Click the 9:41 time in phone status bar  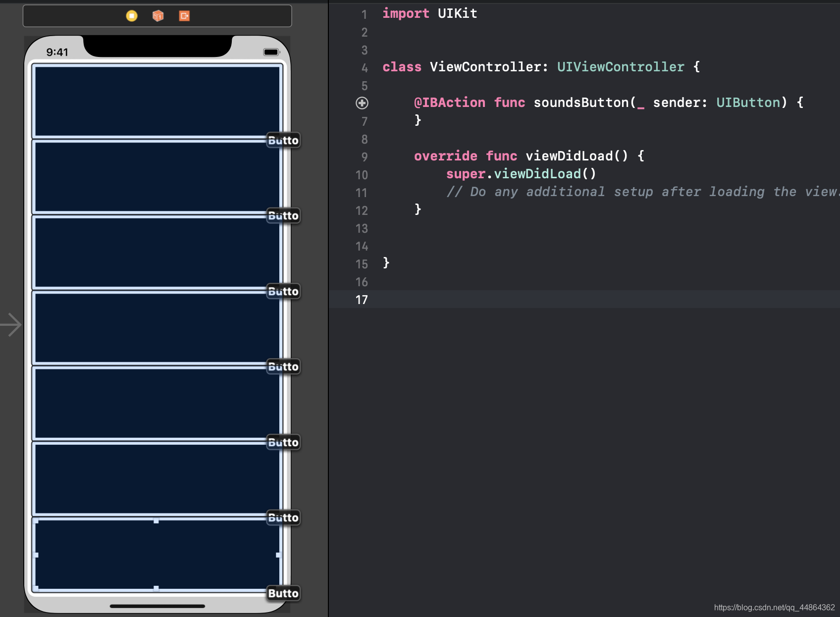coord(57,52)
